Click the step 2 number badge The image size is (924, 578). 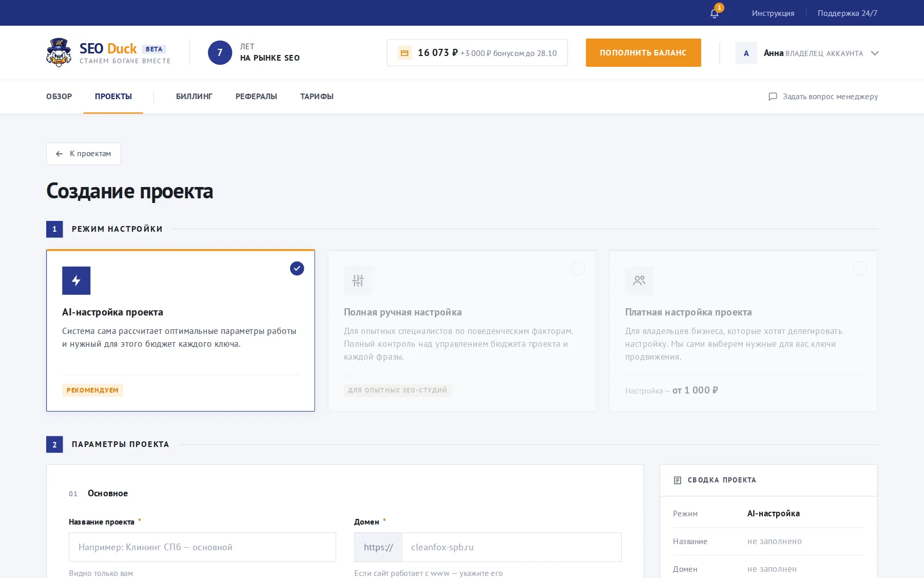(x=54, y=444)
